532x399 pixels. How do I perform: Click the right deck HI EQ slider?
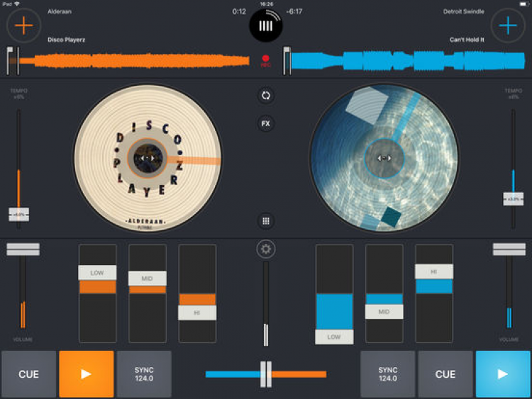(x=434, y=271)
